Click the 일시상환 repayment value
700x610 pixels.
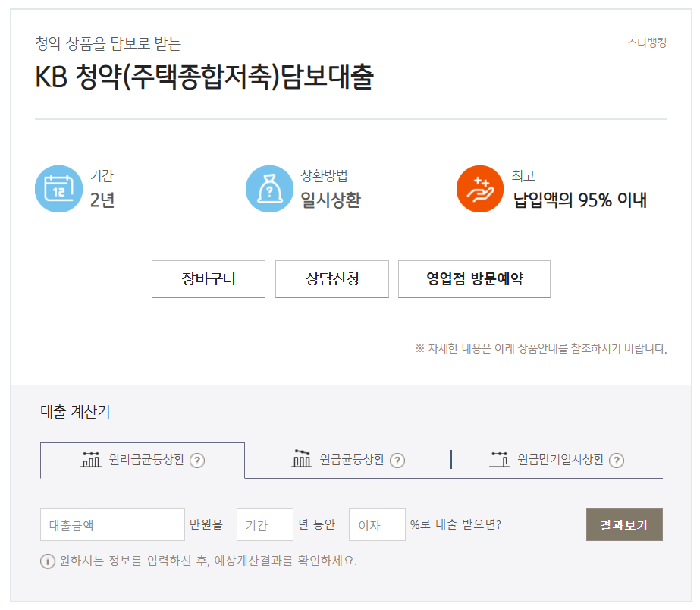331,200
